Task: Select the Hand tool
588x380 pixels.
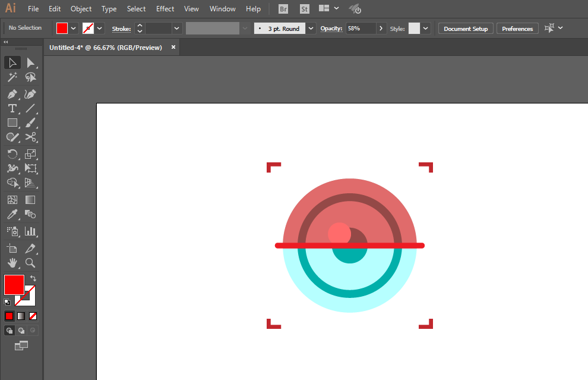Action: pos(12,262)
